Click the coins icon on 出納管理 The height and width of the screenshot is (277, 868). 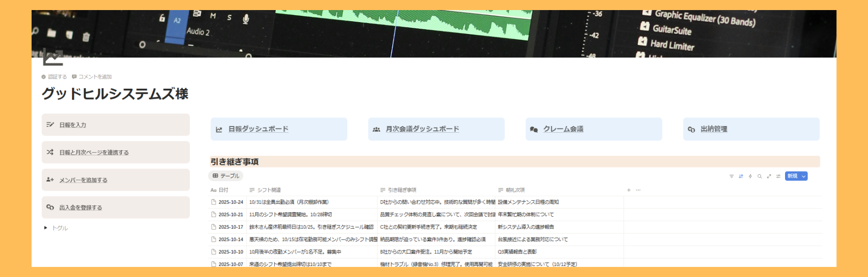tap(692, 129)
